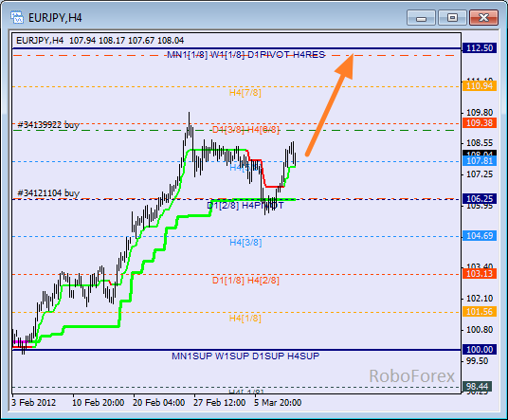Click the 27 Feb 12:00 time marker
508x420 pixels.
[x=219, y=403]
